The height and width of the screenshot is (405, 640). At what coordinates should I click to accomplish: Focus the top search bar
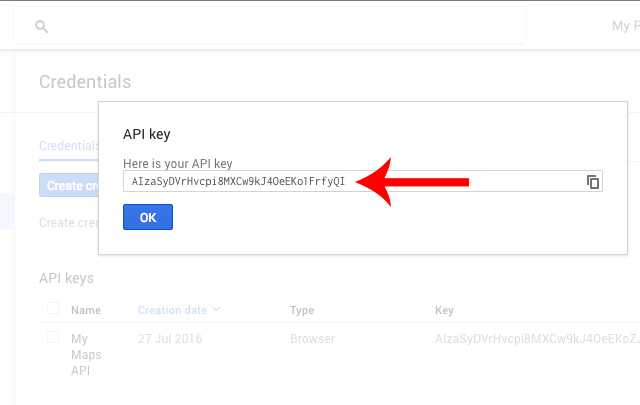point(270,26)
